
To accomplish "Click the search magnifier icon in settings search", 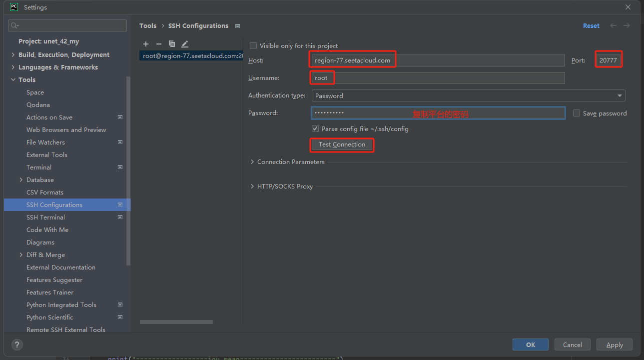I will click(14, 25).
